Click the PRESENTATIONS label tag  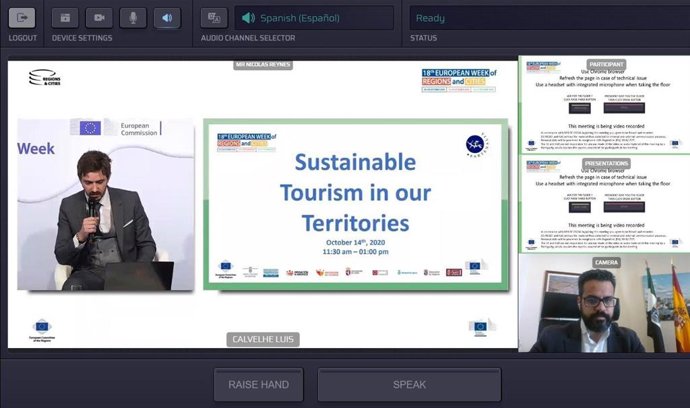tap(606, 163)
